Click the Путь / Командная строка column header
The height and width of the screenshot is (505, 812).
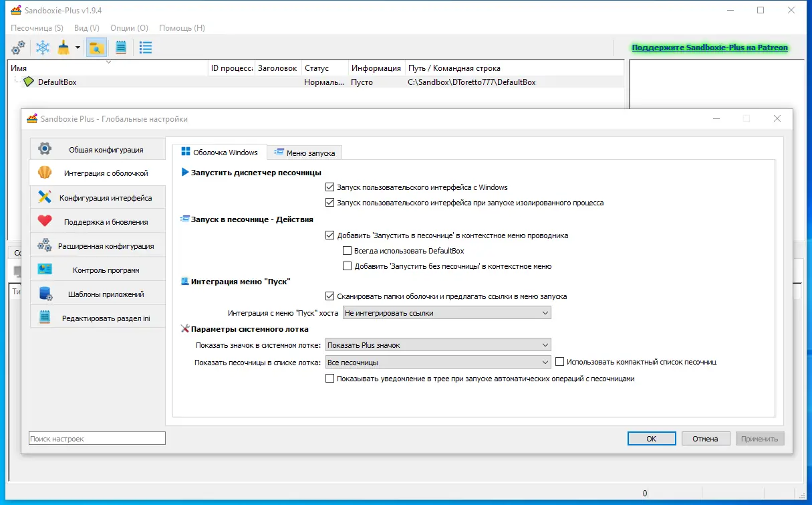click(515, 68)
